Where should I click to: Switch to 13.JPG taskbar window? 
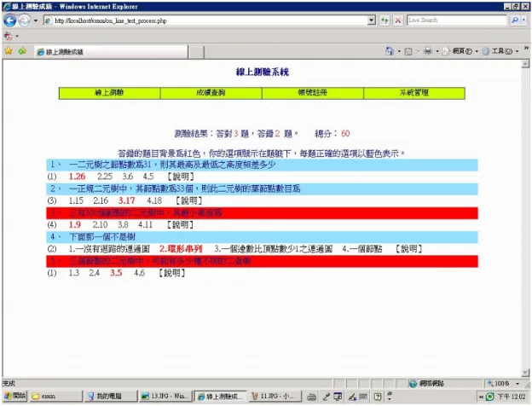[165, 396]
